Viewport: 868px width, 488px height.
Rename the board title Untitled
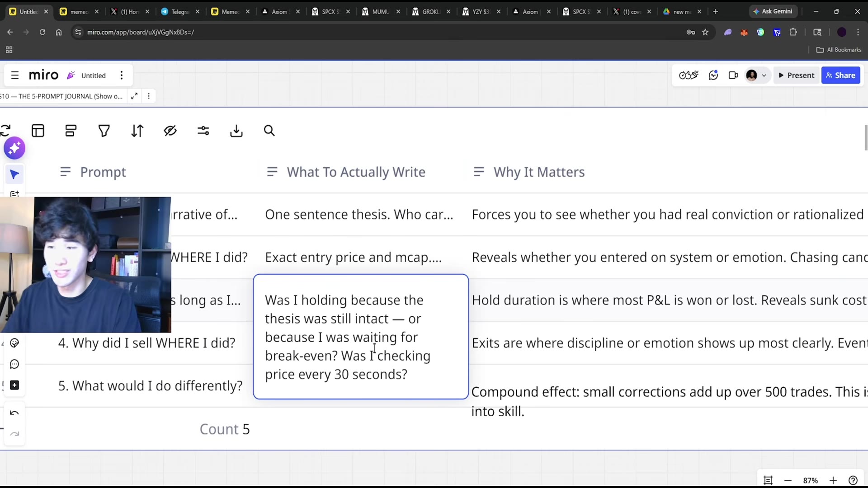(x=94, y=75)
